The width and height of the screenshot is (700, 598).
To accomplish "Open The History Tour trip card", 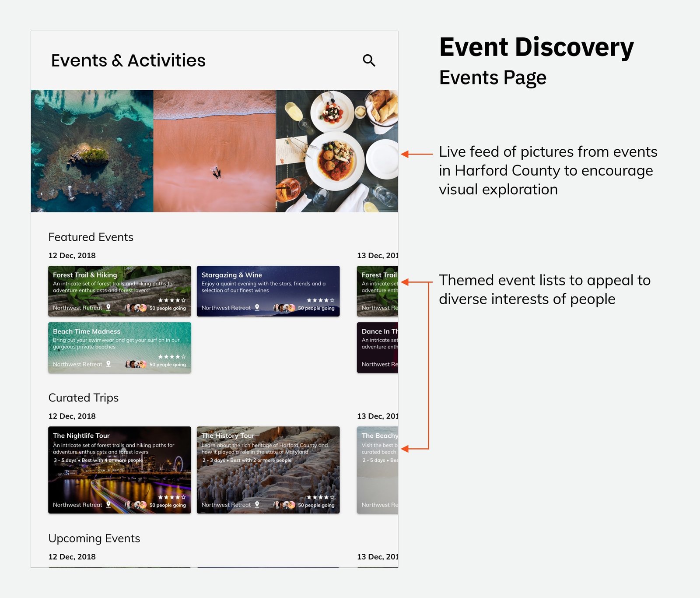I will 268,470.
